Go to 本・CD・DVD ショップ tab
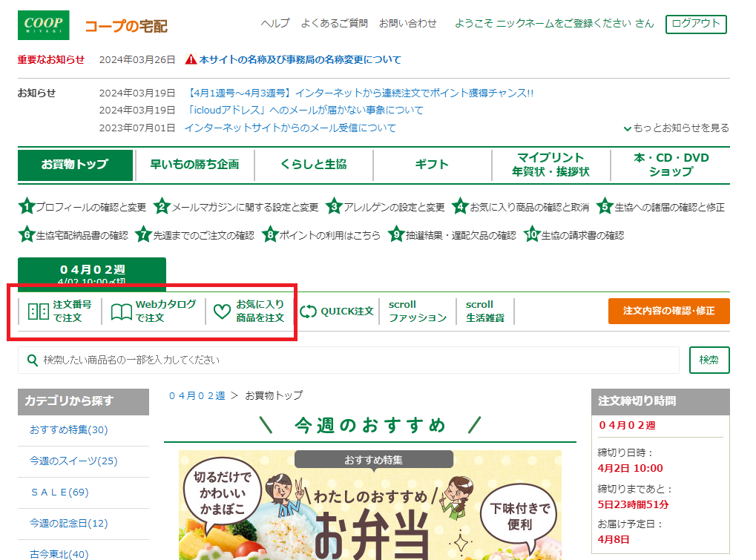The image size is (756, 560). [671, 165]
